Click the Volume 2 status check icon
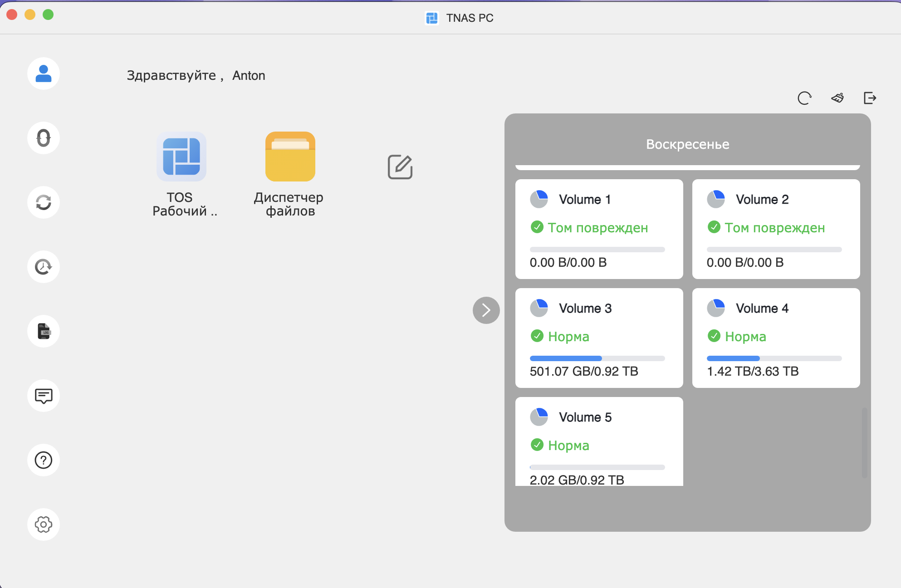This screenshot has width=901, height=588. pos(714,227)
